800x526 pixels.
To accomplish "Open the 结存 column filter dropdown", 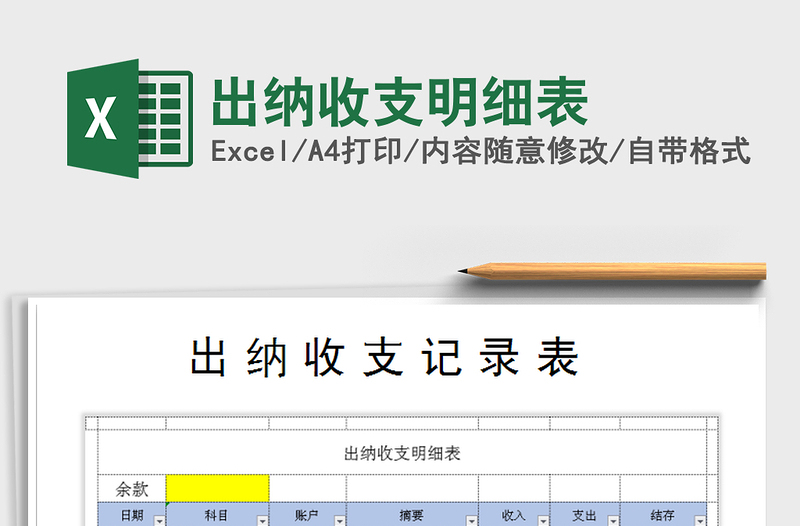I will tap(701, 520).
